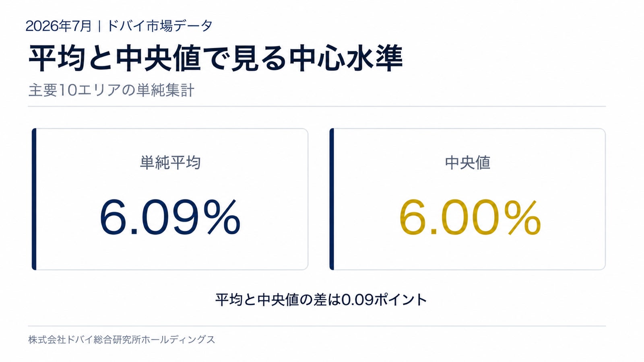Click the note "平均と中央値の差は0.09ポイント"
The height and width of the screenshot is (362, 644).
pyautogui.click(x=321, y=300)
